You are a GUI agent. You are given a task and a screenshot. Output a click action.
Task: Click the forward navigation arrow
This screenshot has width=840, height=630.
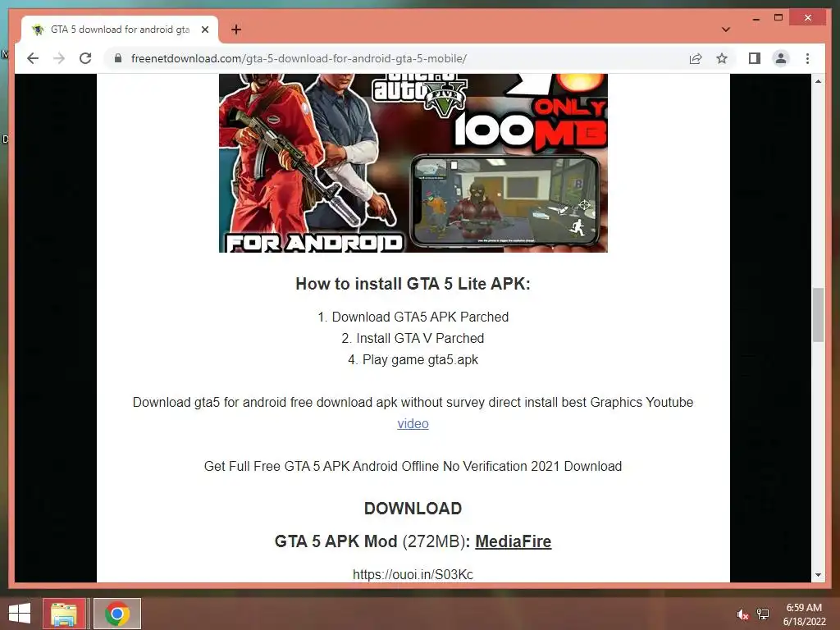click(x=59, y=58)
